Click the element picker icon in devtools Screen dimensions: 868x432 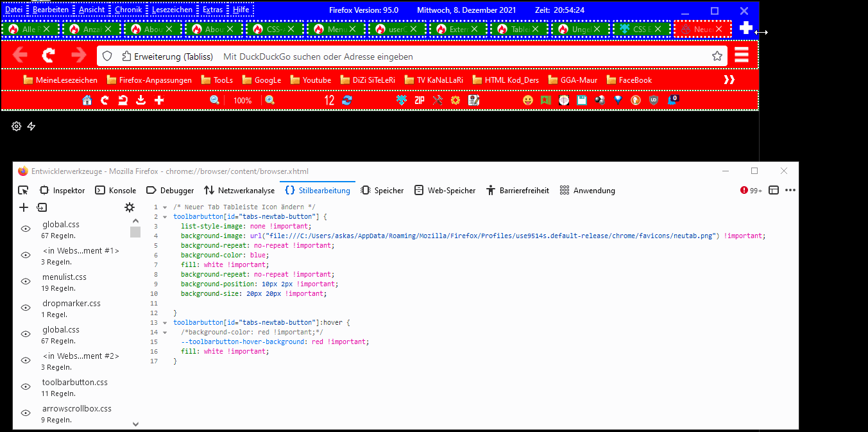click(23, 190)
